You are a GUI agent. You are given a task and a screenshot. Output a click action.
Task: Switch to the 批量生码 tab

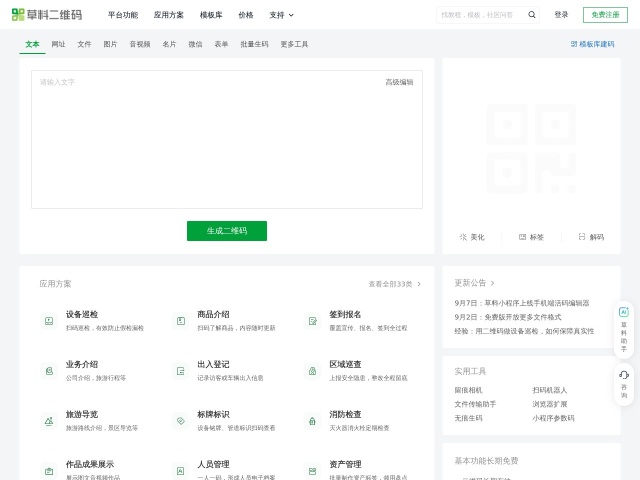tap(254, 44)
